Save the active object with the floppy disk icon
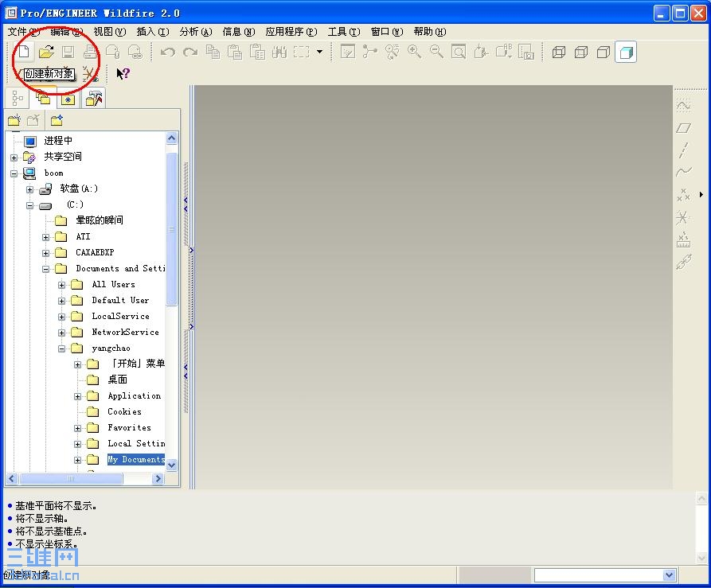Viewport: 711px width, 588px height. [x=68, y=52]
